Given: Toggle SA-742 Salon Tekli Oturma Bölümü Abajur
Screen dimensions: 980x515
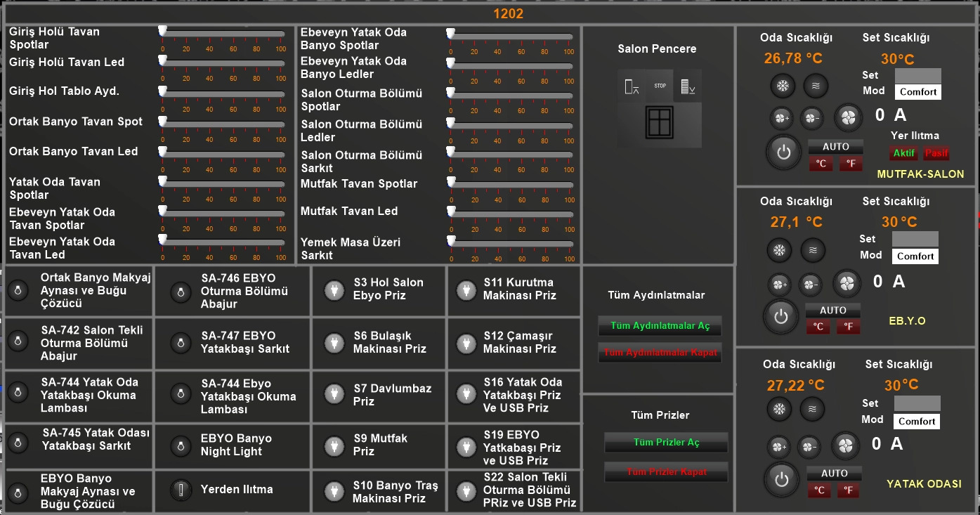Looking at the screenshot, I should tap(18, 342).
